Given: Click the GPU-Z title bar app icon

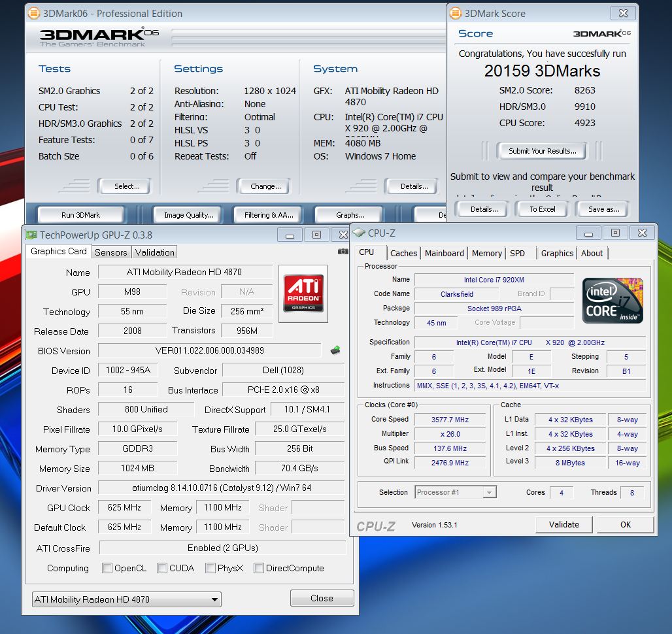Looking at the screenshot, I should [31, 235].
